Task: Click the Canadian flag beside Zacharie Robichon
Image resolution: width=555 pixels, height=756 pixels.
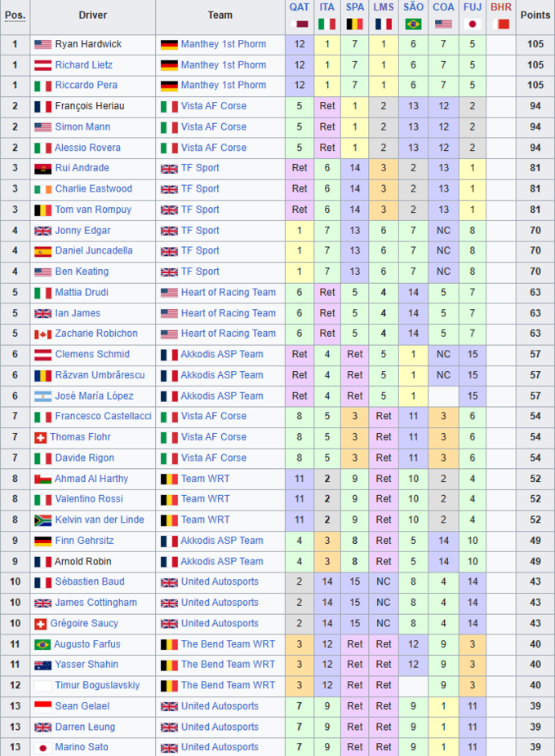Action: (x=42, y=334)
